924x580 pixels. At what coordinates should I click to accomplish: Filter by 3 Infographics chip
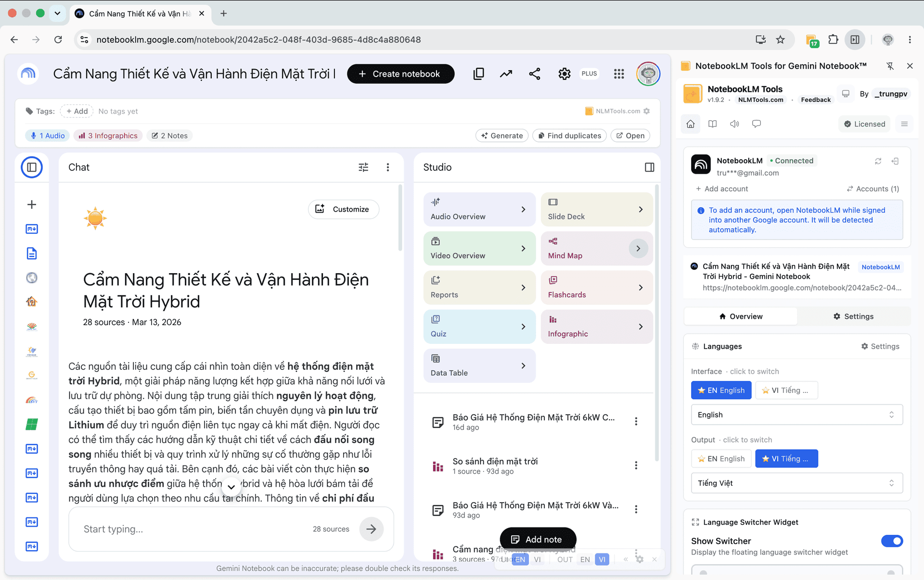point(108,136)
